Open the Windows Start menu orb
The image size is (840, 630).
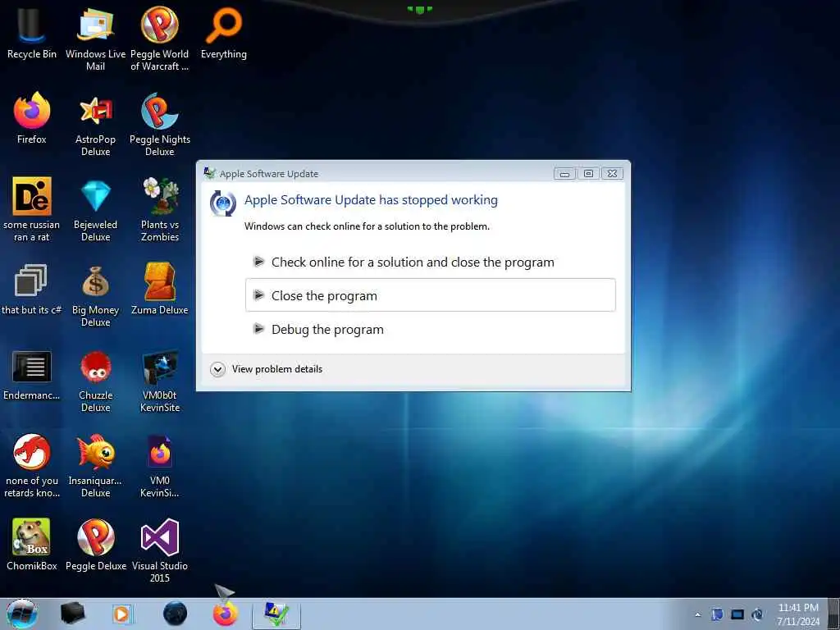point(21,614)
